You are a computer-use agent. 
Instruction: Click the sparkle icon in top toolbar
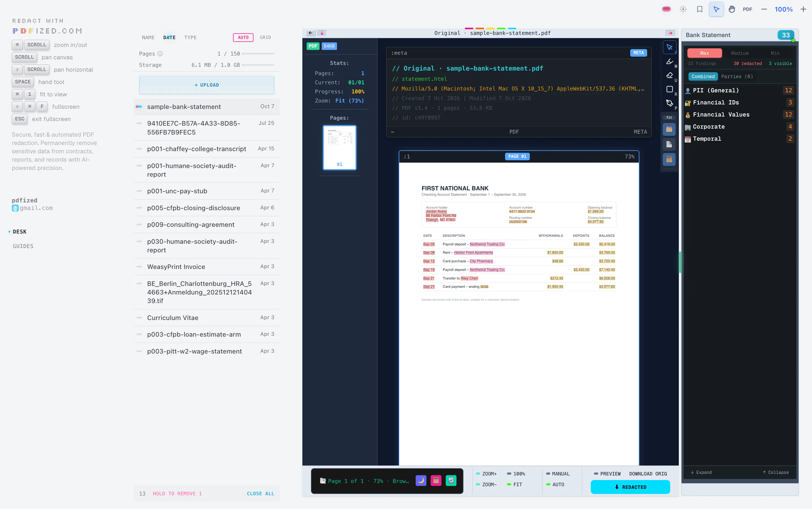point(683,9)
